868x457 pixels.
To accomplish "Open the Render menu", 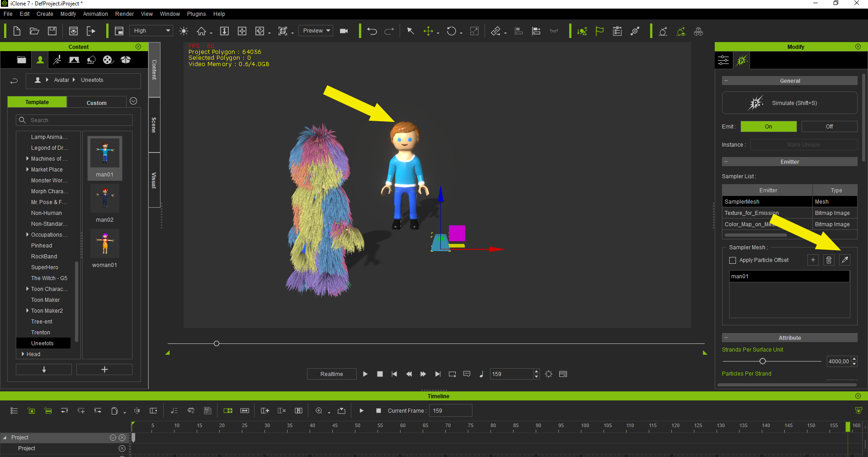I will 124,14.
